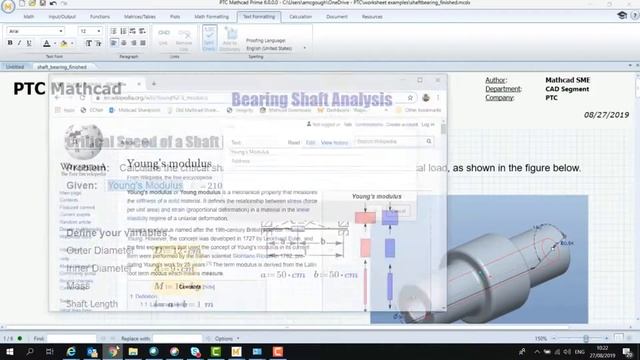Toggle Underline formatting
Screen dimensions: 640x360
pyautogui.click(x=29, y=43)
